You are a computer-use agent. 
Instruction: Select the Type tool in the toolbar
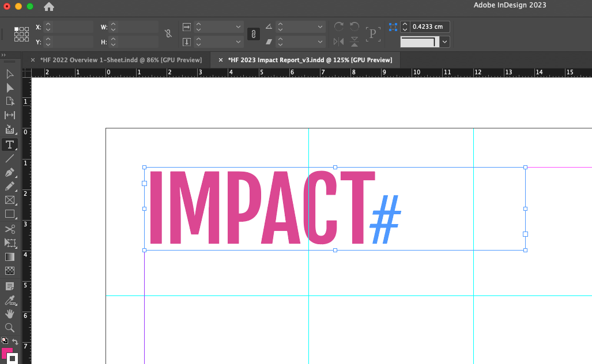[9, 145]
